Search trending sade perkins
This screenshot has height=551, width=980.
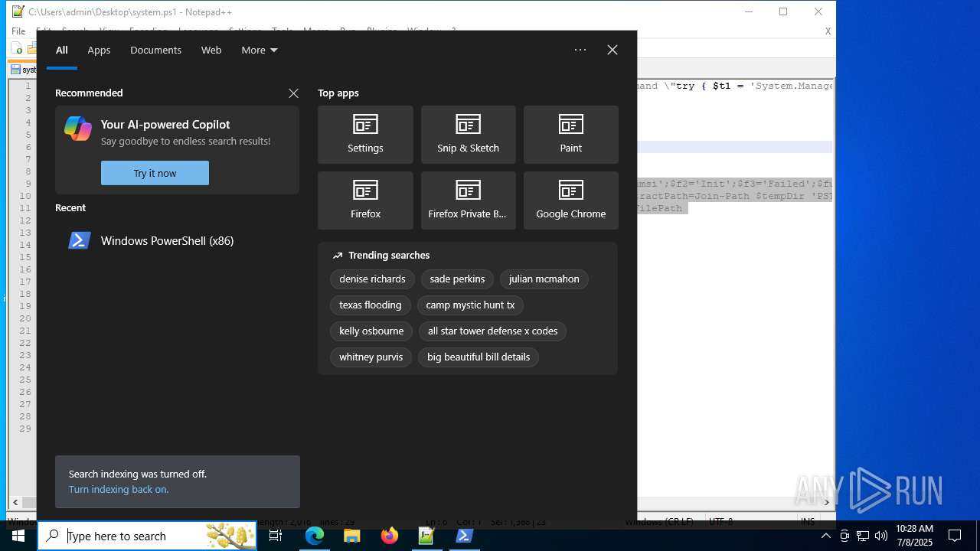[x=457, y=279]
